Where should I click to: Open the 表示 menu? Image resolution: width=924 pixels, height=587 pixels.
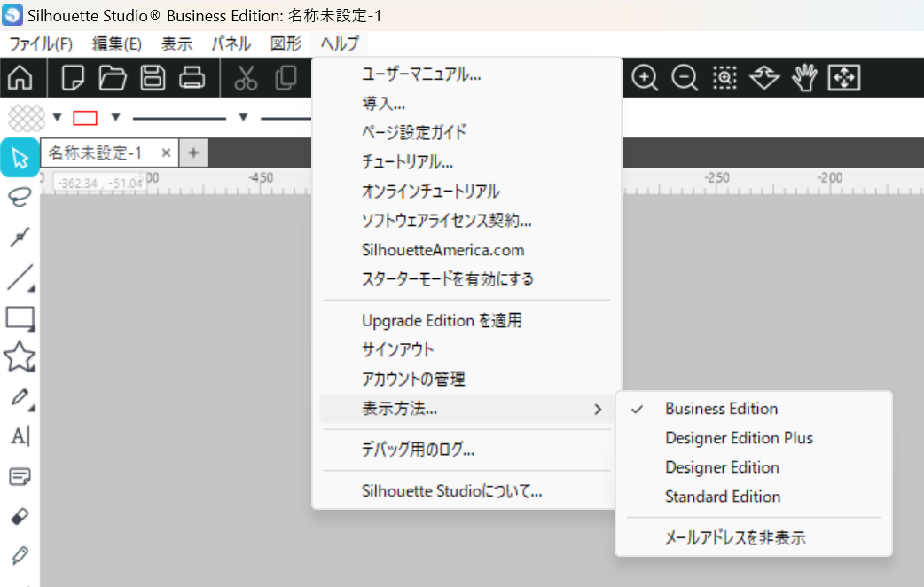(176, 43)
